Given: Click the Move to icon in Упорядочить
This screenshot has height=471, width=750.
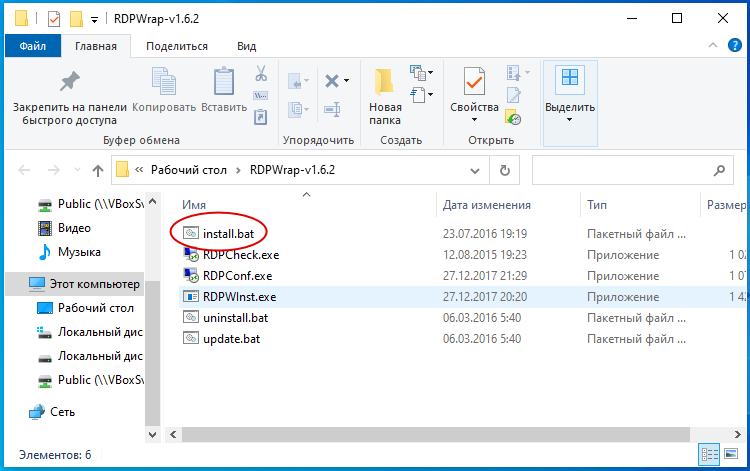Looking at the screenshot, I should 296,81.
